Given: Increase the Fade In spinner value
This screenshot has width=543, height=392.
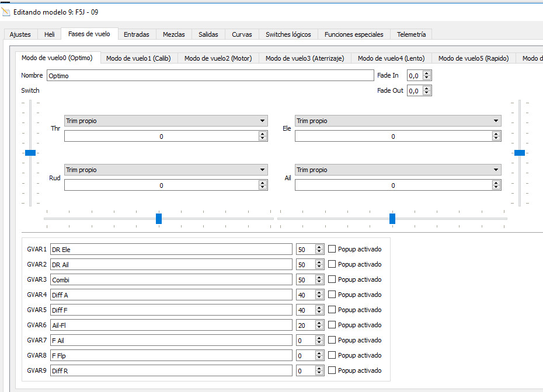Looking at the screenshot, I should (x=427, y=73).
